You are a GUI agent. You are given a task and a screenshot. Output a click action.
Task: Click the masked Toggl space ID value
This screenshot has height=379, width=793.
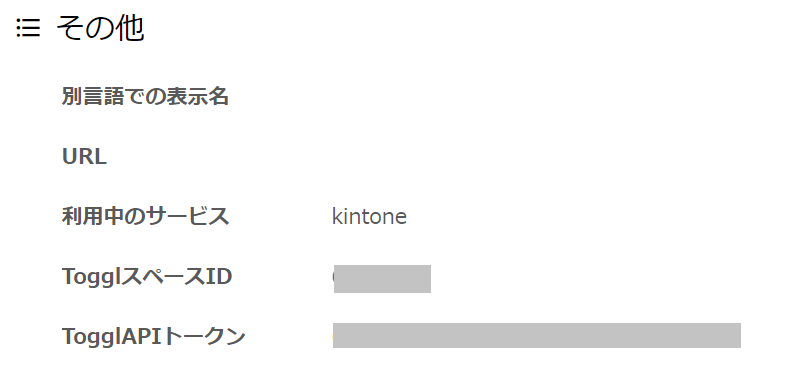pos(382,279)
